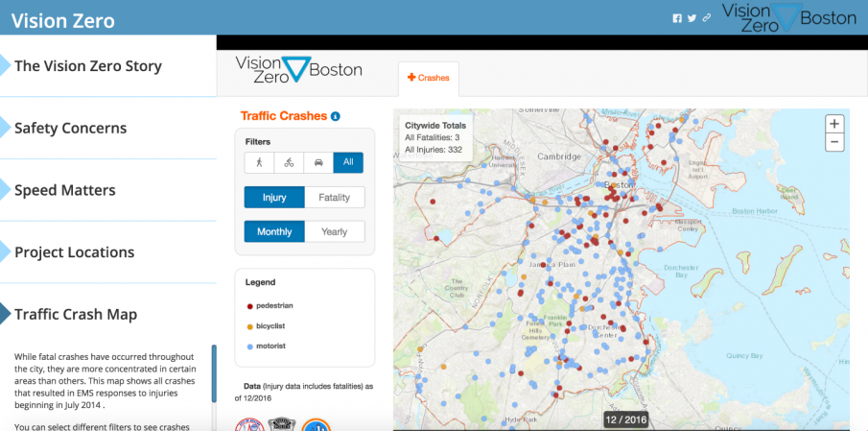The width and height of the screenshot is (868, 431).
Task: Click the Traffic Crashes heading
Action: pyautogui.click(x=284, y=116)
